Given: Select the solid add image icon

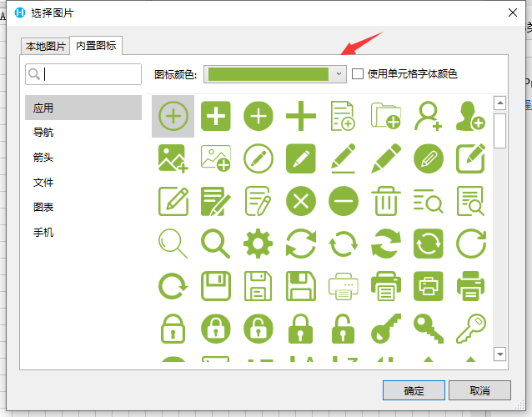Looking at the screenshot, I should click(173, 158).
